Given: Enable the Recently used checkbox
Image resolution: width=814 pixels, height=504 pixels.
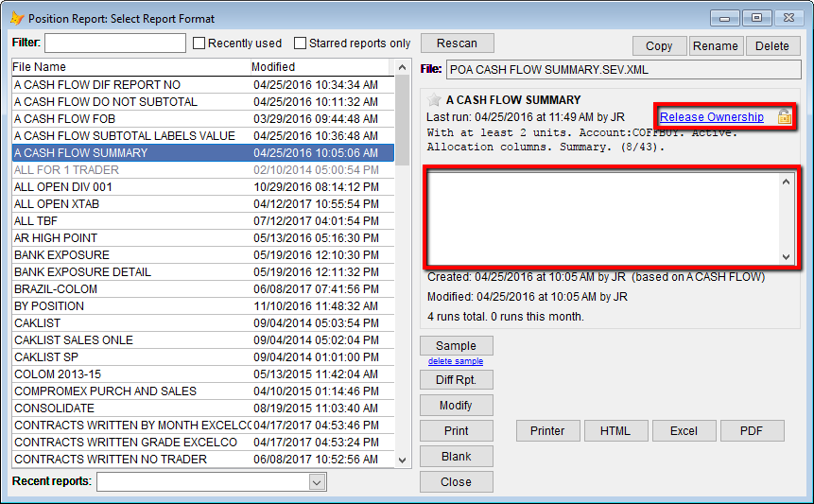Looking at the screenshot, I should pos(199,43).
